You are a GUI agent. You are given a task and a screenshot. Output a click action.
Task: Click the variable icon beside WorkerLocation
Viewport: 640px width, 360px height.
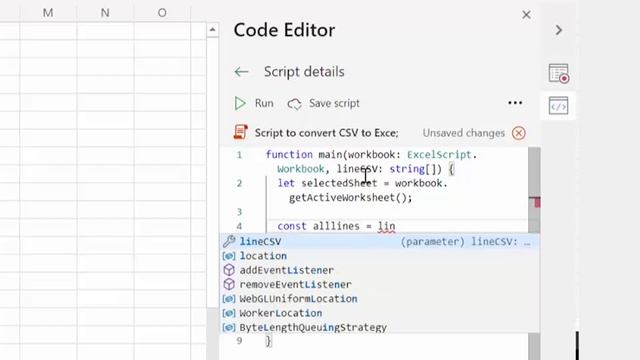coord(229,313)
